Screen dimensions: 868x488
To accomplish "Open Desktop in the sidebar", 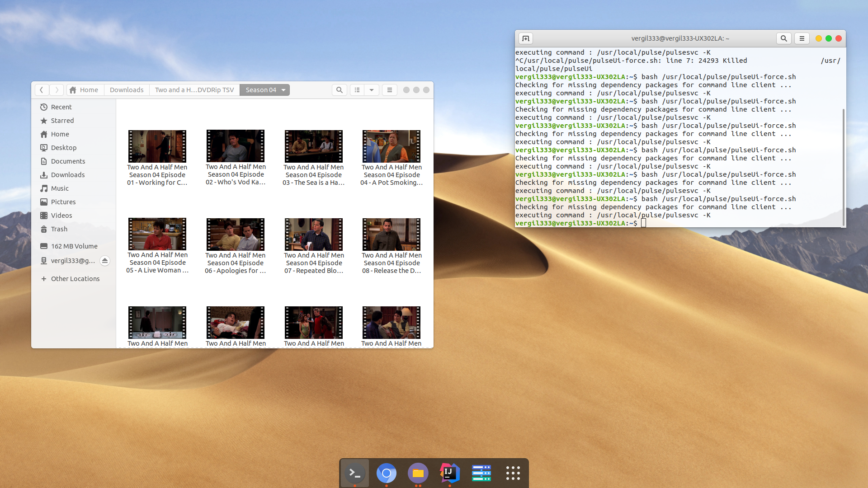I will 74,148.
